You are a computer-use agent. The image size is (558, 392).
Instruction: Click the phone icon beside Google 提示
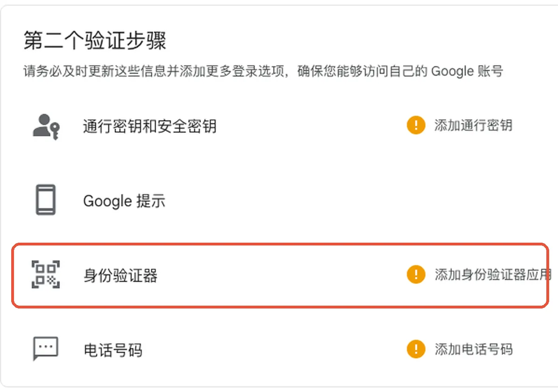46,200
